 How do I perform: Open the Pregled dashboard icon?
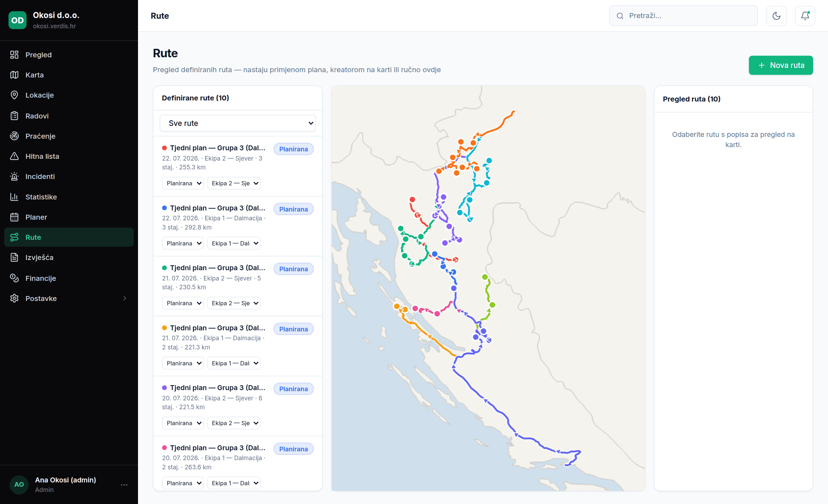point(14,55)
